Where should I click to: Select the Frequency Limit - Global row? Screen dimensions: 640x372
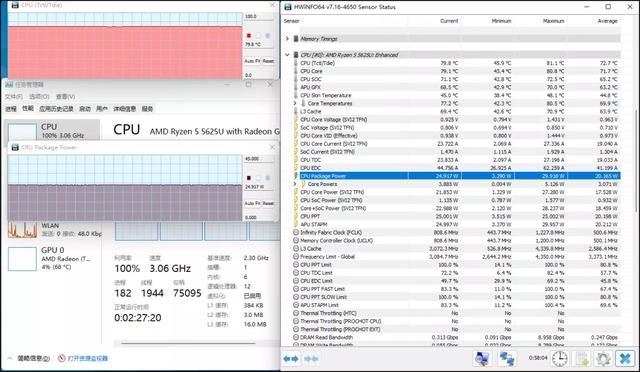(458, 256)
